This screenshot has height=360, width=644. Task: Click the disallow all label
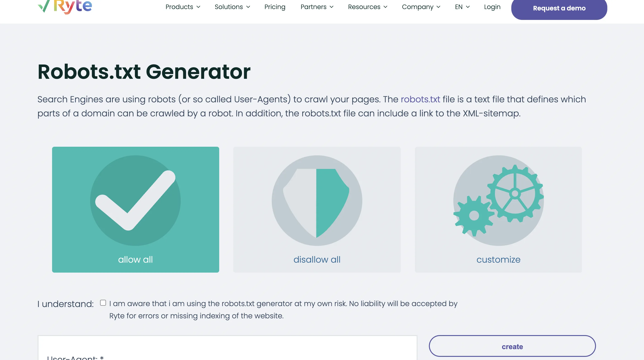click(x=317, y=259)
